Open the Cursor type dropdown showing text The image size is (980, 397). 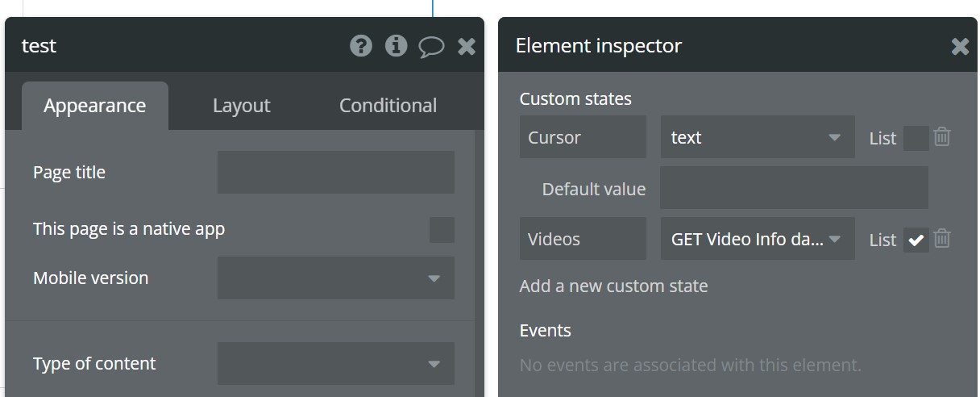(758, 137)
